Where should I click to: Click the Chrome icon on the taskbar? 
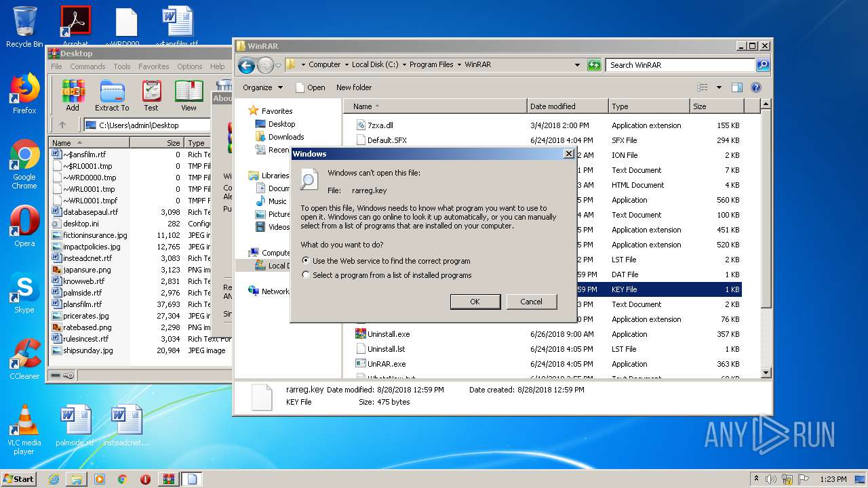pos(122,479)
